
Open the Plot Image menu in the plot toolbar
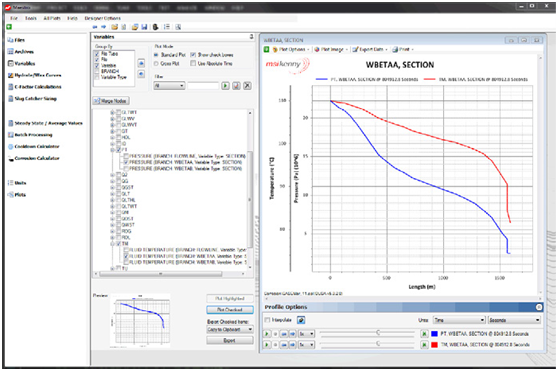pos(331,49)
